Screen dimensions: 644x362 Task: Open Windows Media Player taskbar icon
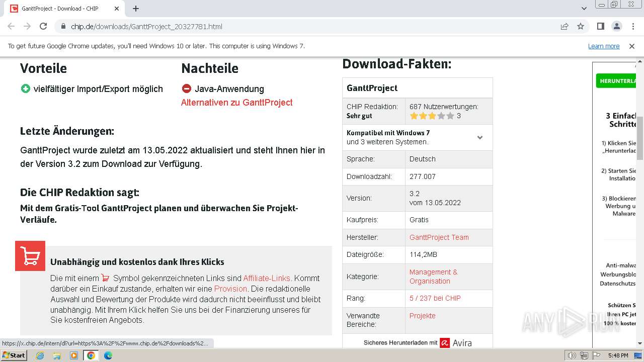[x=74, y=355]
